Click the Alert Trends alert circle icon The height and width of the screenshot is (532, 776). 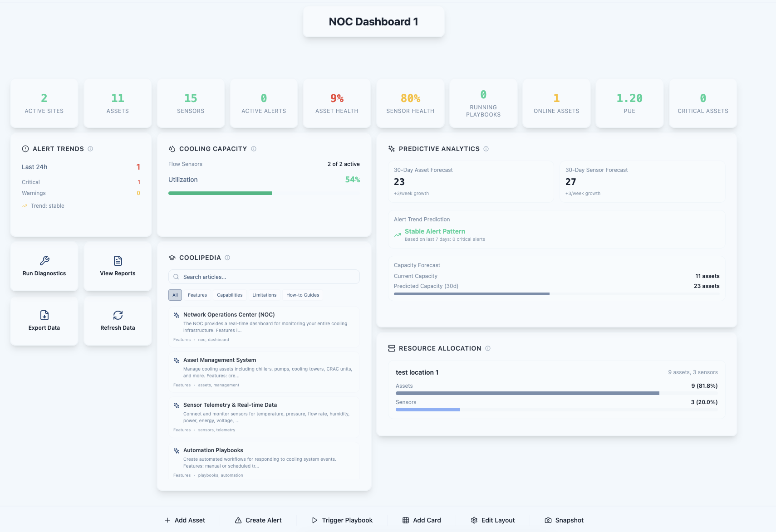[x=25, y=149]
